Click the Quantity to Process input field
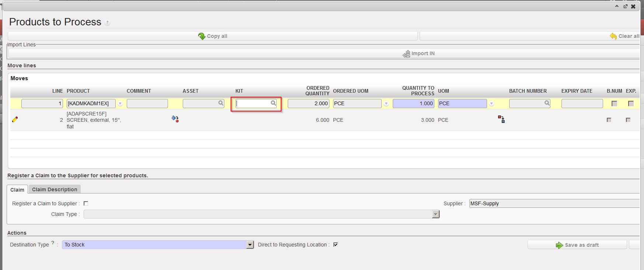 [x=413, y=104]
